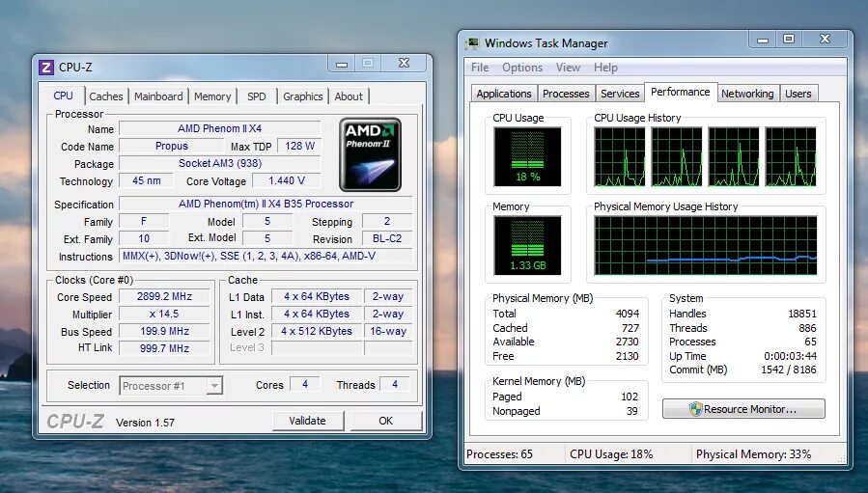This screenshot has height=493, width=868.
Task: Select the Performance tab
Action: 681,92
